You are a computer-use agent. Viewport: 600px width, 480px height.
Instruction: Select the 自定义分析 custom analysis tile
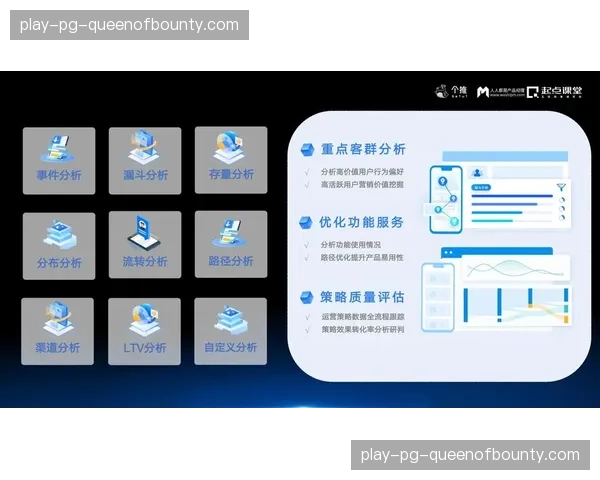coord(230,331)
